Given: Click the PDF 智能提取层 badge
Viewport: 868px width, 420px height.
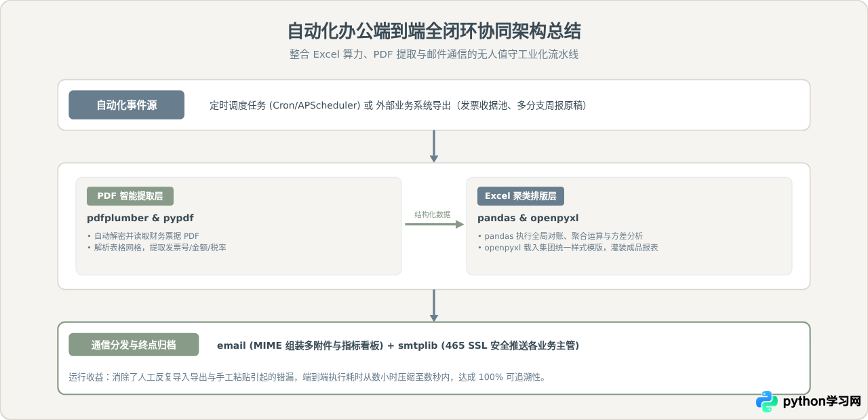Looking at the screenshot, I should [x=130, y=196].
